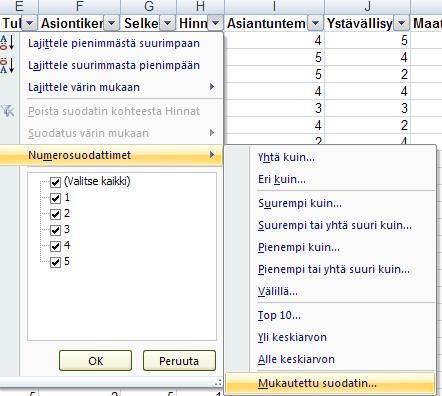Choose Eri kuin... filter
The height and width of the screenshot is (396, 442).
(x=282, y=179)
